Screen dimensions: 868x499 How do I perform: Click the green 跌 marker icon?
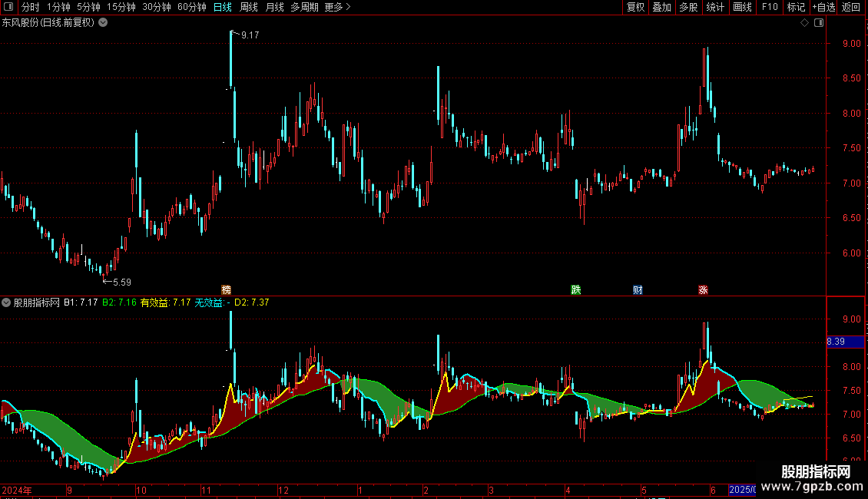(x=575, y=290)
